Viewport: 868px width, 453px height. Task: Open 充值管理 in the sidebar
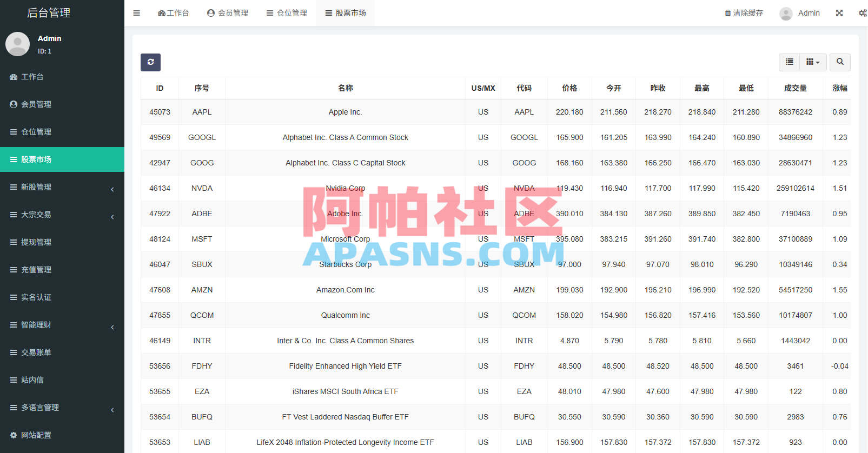[62, 270]
